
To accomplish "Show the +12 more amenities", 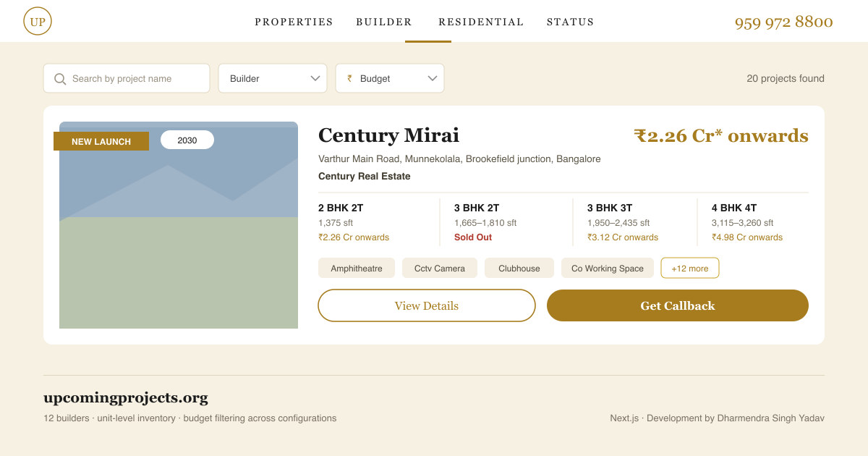I will point(690,268).
